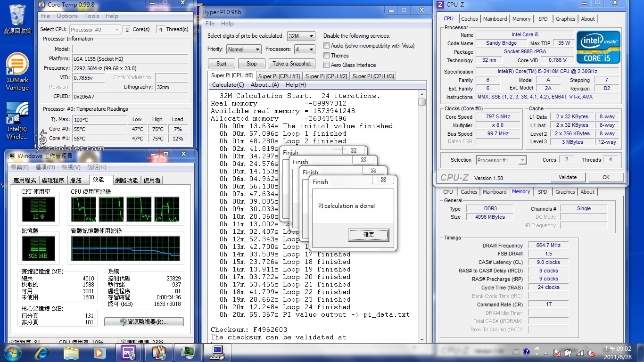
Task: Click the Stop button in Hyper PI
Action: click(x=252, y=64)
